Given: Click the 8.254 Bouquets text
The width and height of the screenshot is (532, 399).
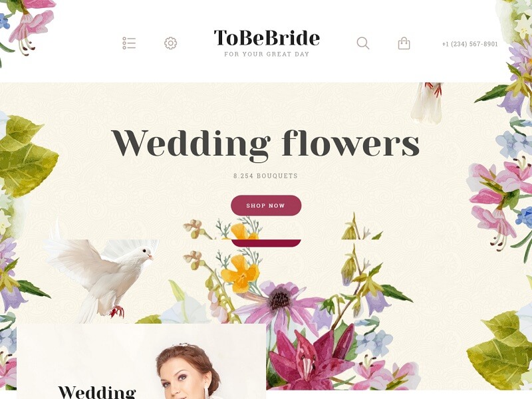Looking at the screenshot, I should [x=265, y=176].
